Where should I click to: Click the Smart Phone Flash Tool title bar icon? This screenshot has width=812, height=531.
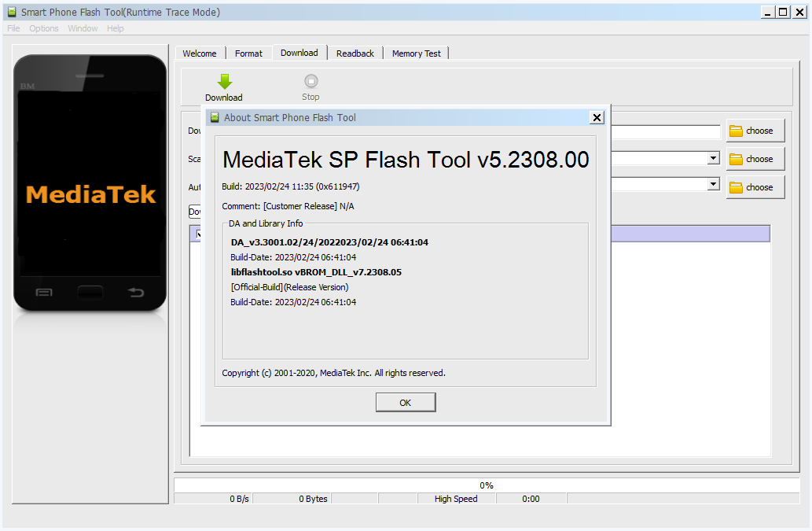(x=11, y=12)
